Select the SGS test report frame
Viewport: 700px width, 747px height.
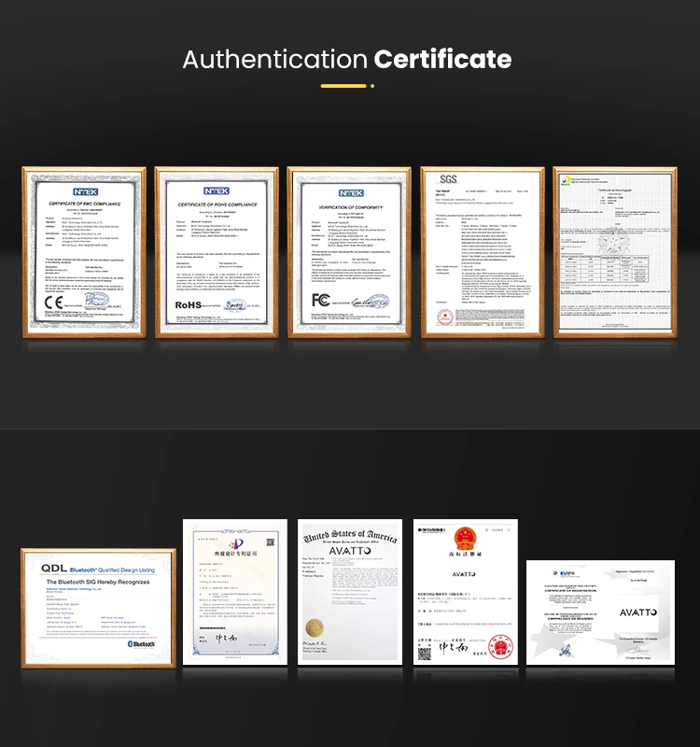[481, 252]
